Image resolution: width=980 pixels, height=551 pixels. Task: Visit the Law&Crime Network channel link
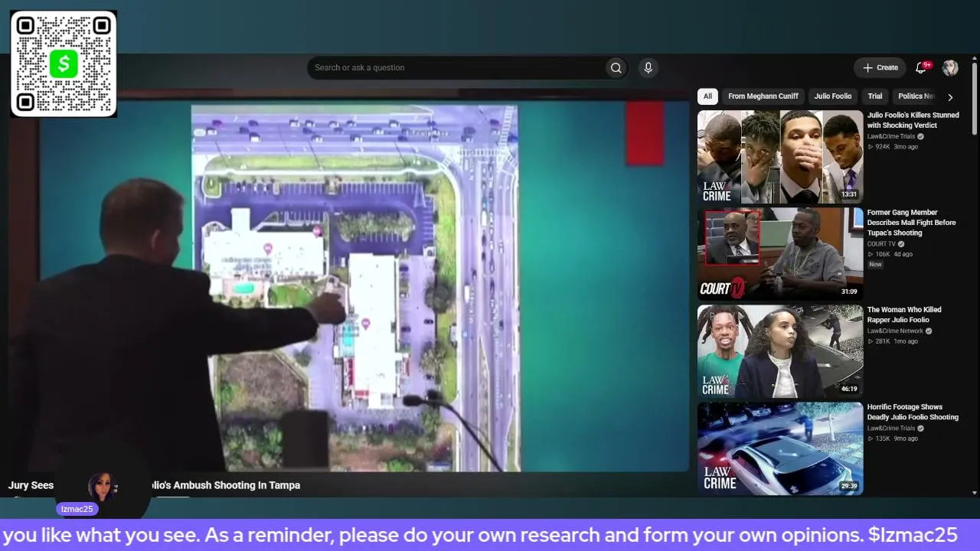[x=896, y=331]
